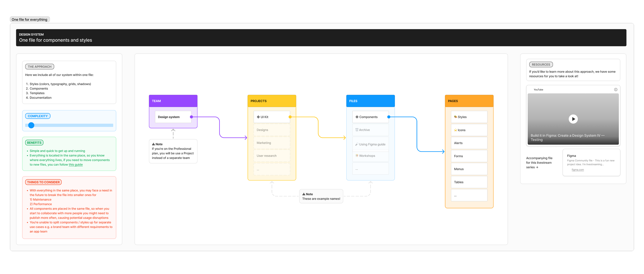Viewport: 644px width, 274px height.
Task: Click the star icon next to Icons
Action: tap(455, 130)
